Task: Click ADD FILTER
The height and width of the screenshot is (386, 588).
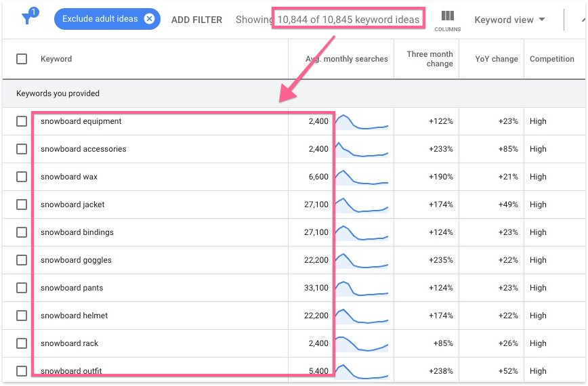Action: coord(196,20)
